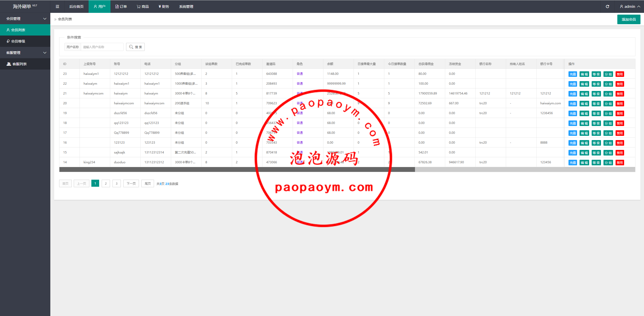Open 会员列表 in the sidebar
The image size is (644, 316).
tap(25, 30)
